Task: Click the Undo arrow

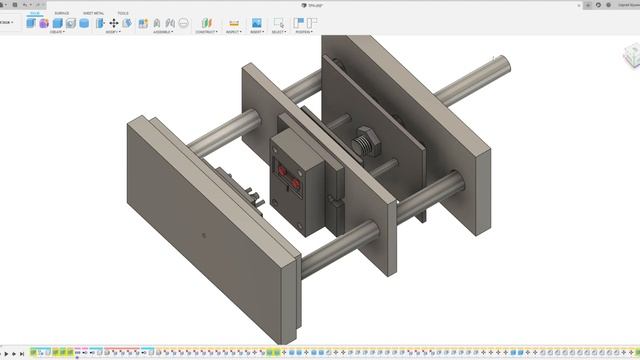Action: (x=25, y=5)
